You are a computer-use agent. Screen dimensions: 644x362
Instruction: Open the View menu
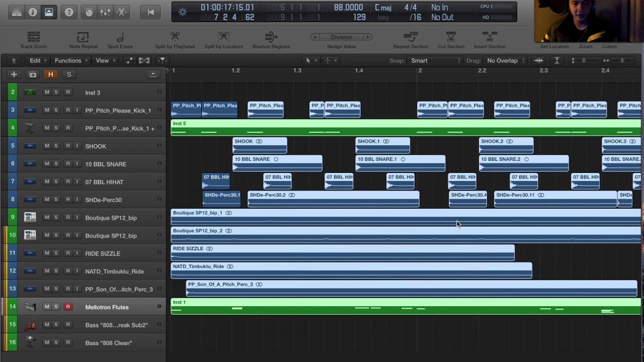point(106,60)
